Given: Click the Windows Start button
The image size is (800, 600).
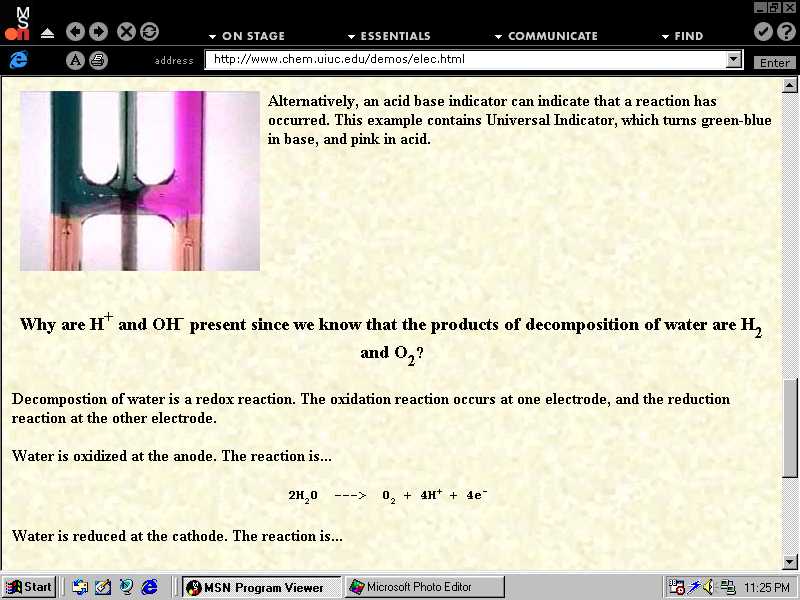Looking at the screenshot, I should click(x=29, y=587).
